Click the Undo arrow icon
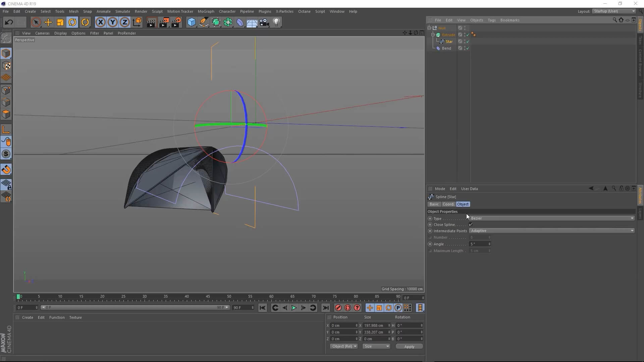Image resolution: width=644 pixels, height=362 pixels. coord(9,22)
